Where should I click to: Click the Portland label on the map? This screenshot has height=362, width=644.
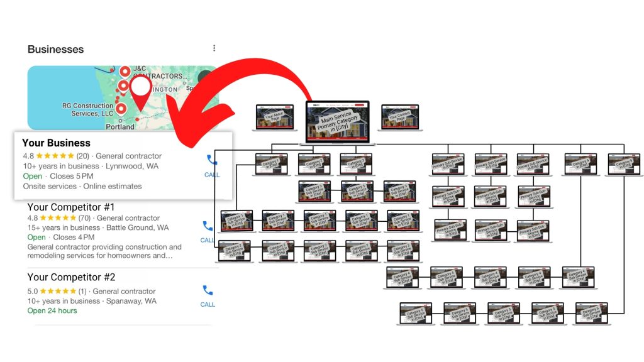click(119, 126)
